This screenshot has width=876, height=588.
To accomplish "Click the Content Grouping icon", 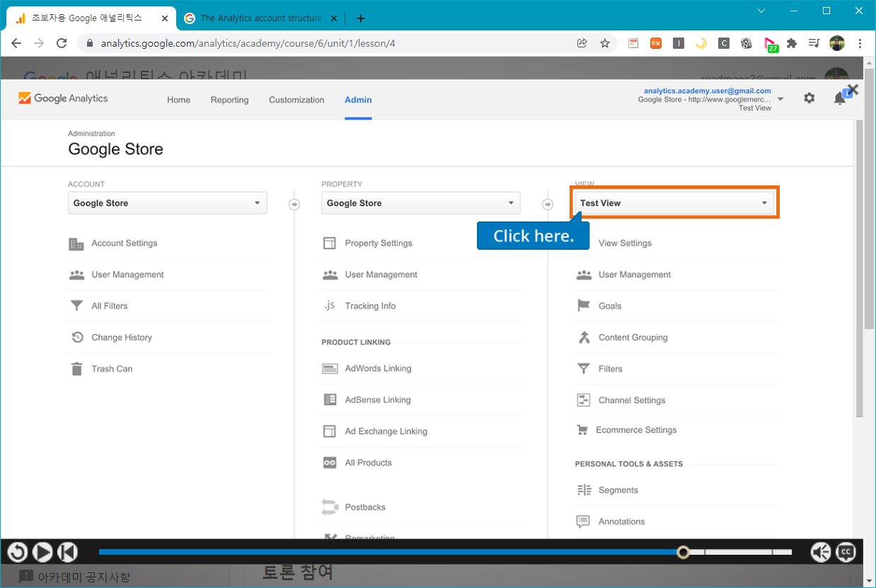I will coord(584,338).
